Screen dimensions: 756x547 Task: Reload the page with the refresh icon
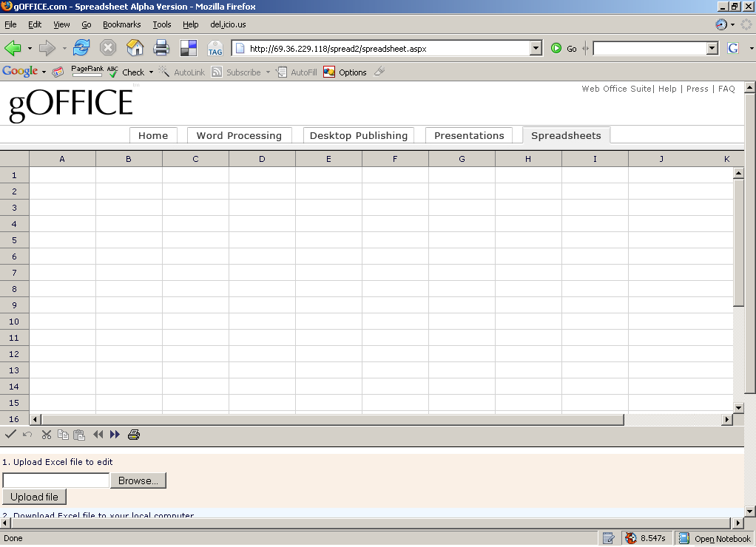click(81, 48)
